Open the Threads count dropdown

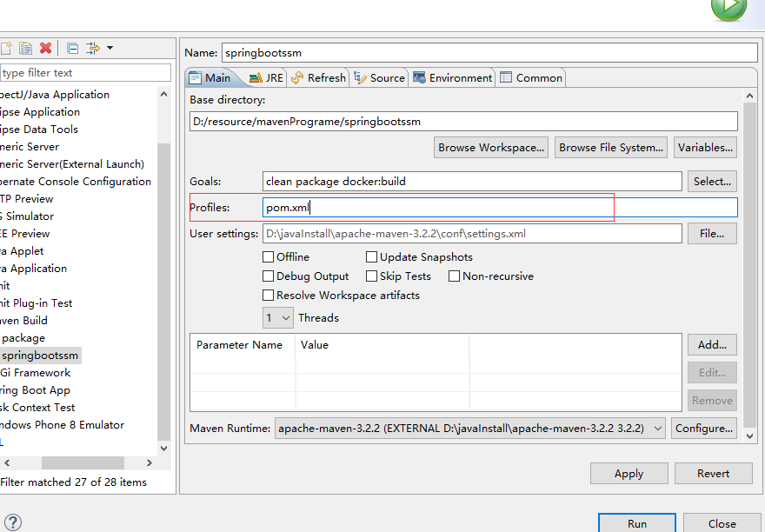click(x=278, y=318)
